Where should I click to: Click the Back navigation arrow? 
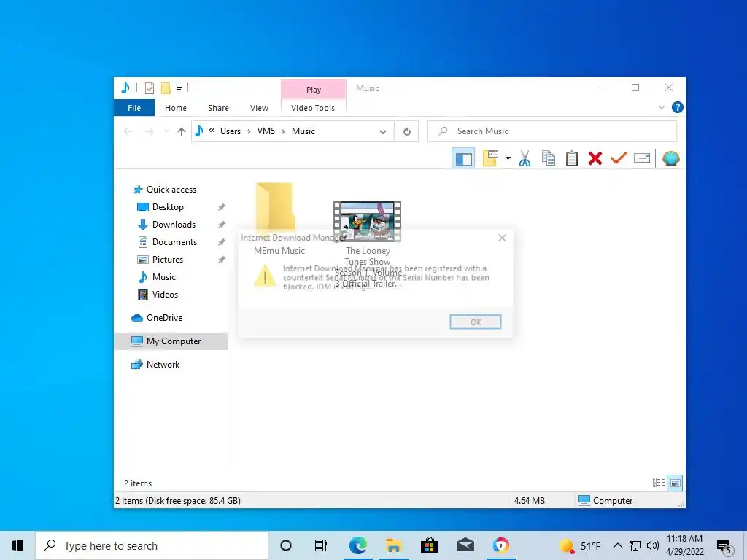tap(128, 131)
